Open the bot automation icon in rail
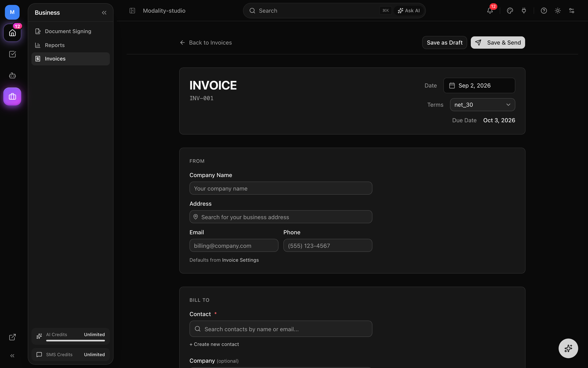 coord(12,75)
